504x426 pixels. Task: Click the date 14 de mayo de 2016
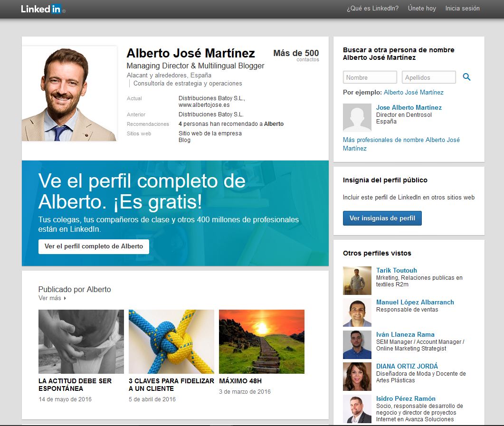pyautogui.click(x=65, y=399)
